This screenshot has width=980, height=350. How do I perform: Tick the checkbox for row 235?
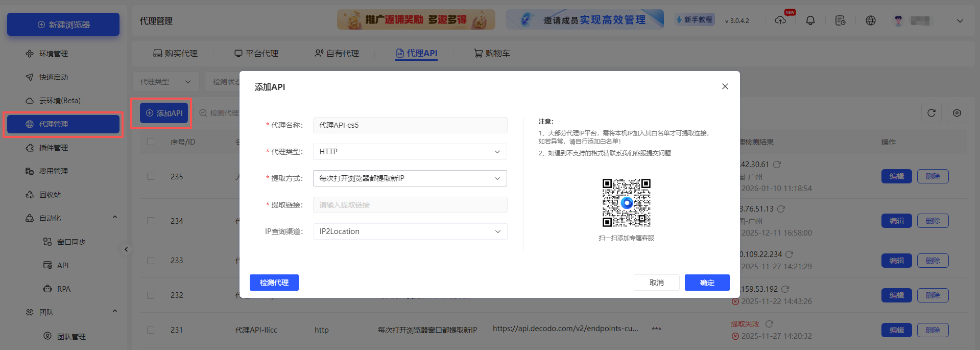[151, 176]
